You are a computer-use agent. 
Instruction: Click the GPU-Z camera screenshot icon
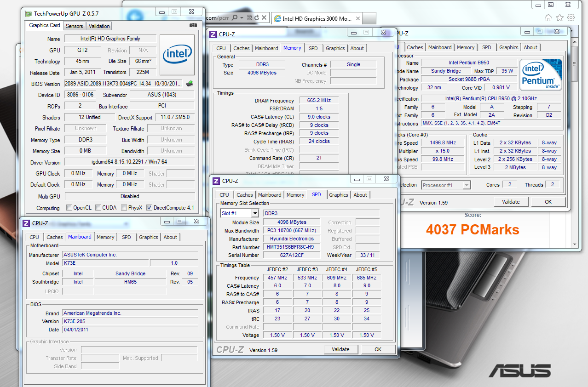click(193, 25)
